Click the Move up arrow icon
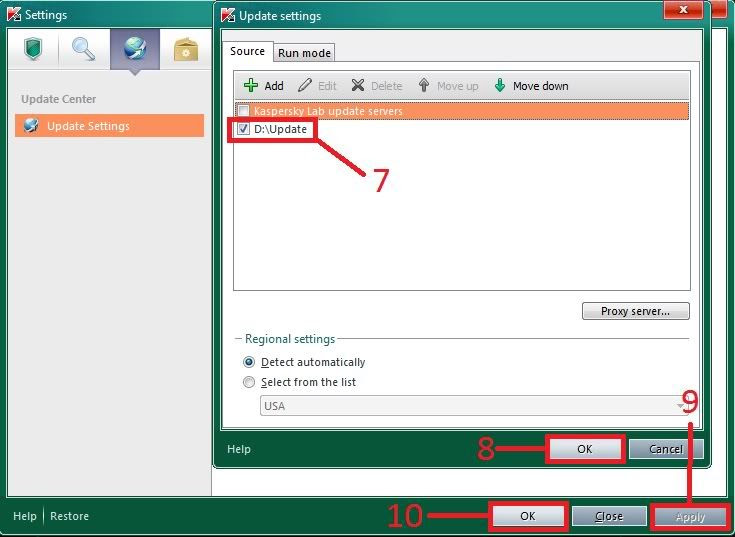The height and width of the screenshot is (537, 735). click(424, 85)
